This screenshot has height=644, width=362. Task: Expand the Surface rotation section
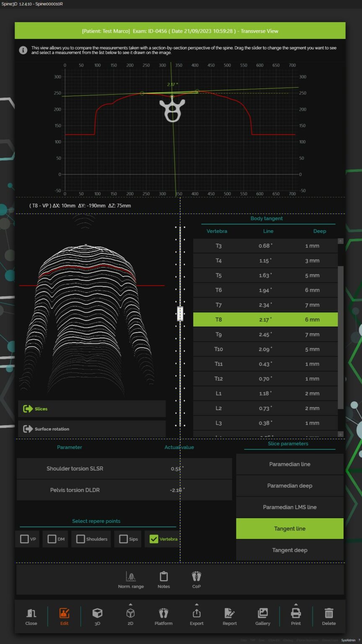click(91, 428)
